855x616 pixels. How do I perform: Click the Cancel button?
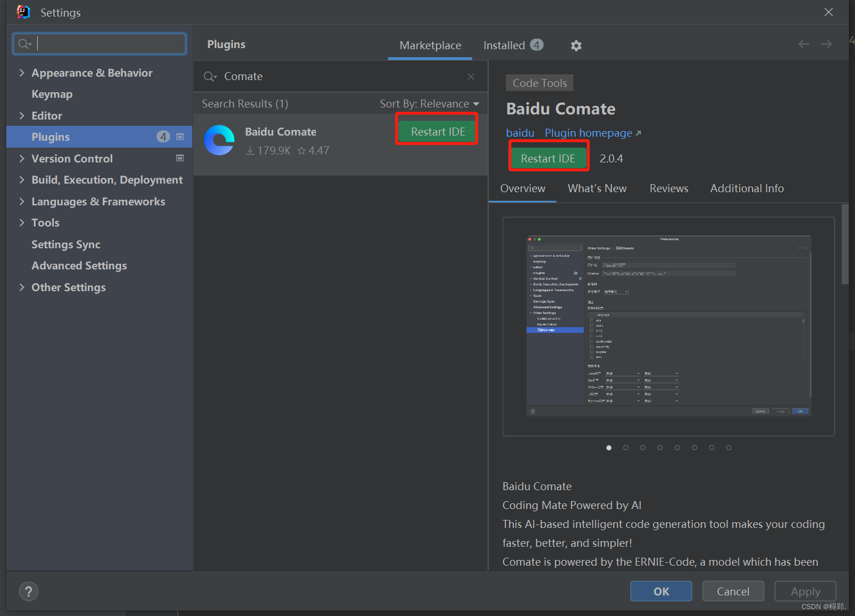click(x=733, y=591)
